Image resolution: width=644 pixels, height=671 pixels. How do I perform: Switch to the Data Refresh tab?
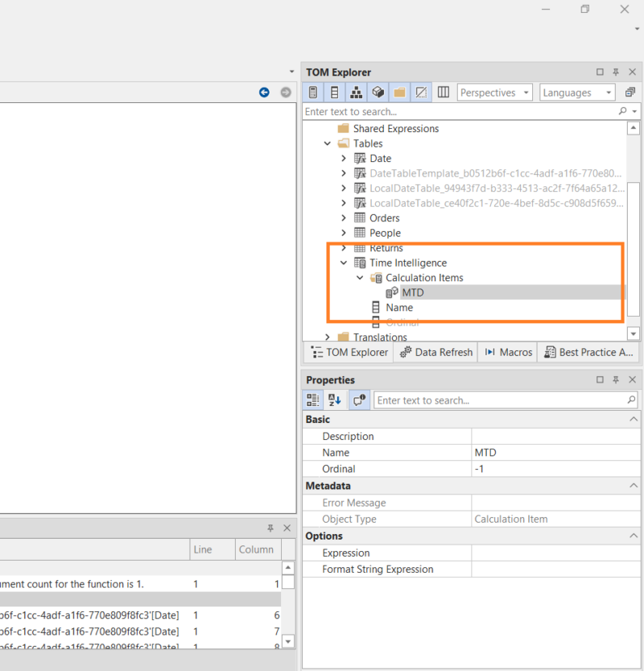tap(436, 352)
